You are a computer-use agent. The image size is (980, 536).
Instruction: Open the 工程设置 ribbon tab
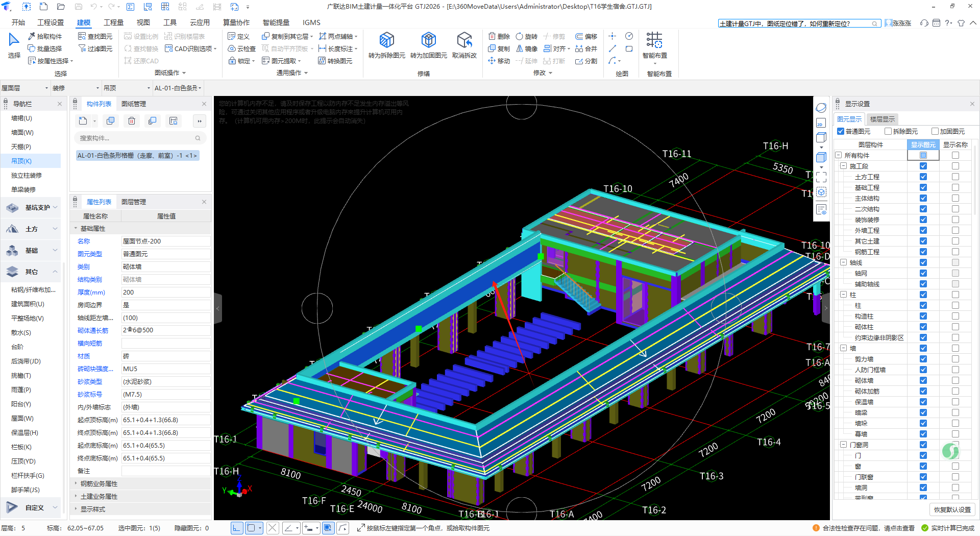[x=51, y=22]
